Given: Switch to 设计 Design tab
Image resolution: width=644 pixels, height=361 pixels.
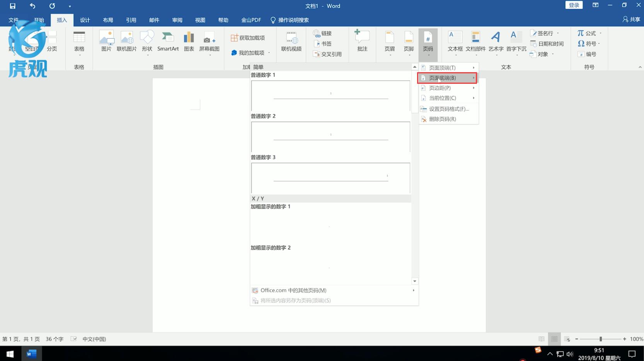Looking at the screenshot, I should (x=85, y=20).
